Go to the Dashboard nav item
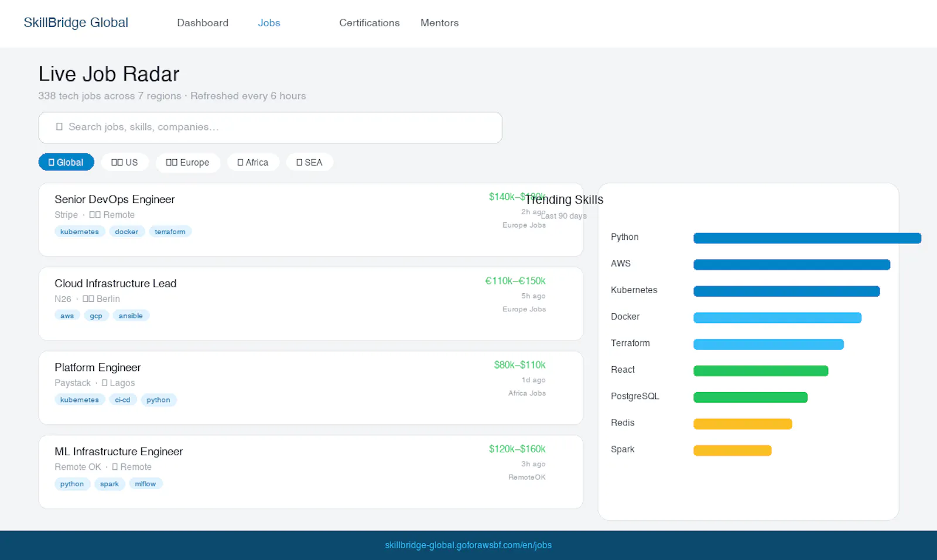The image size is (937, 560). [x=203, y=23]
